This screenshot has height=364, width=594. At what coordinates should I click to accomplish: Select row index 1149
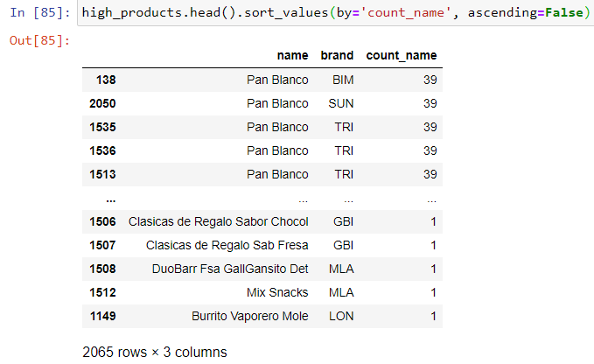[102, 316]
